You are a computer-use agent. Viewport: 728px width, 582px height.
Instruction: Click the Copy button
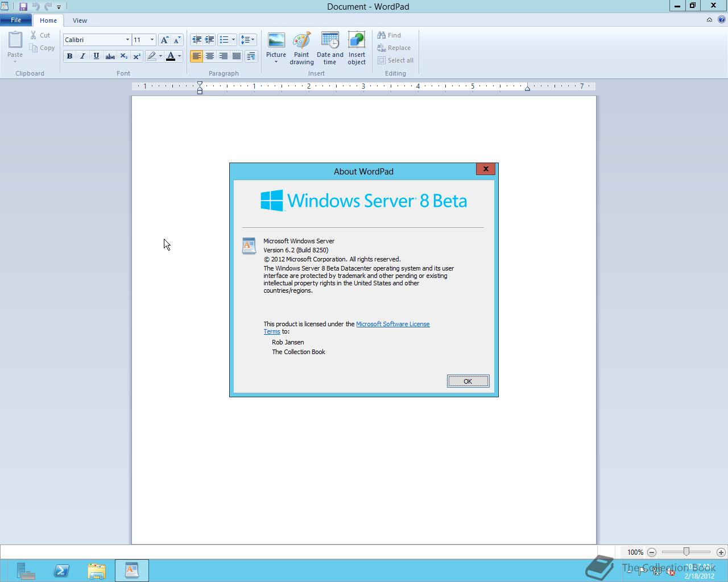click(x=42, y=48)
